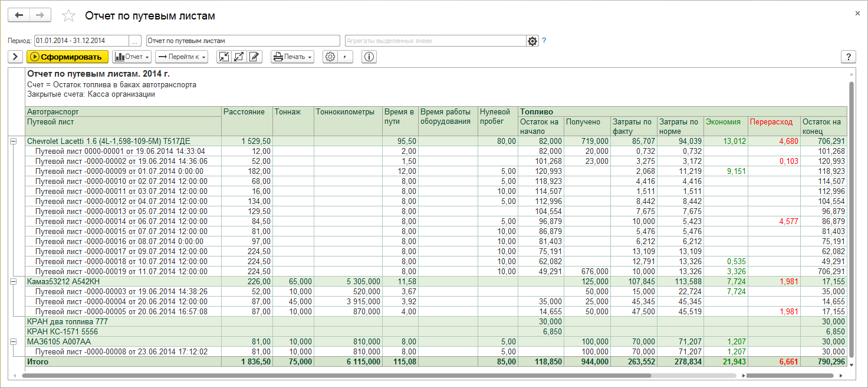Image resolution: width=868 pixels, height=388 pixels.
Task: Open report settings gear in toolbar
Action: click(x=330, y=57)
